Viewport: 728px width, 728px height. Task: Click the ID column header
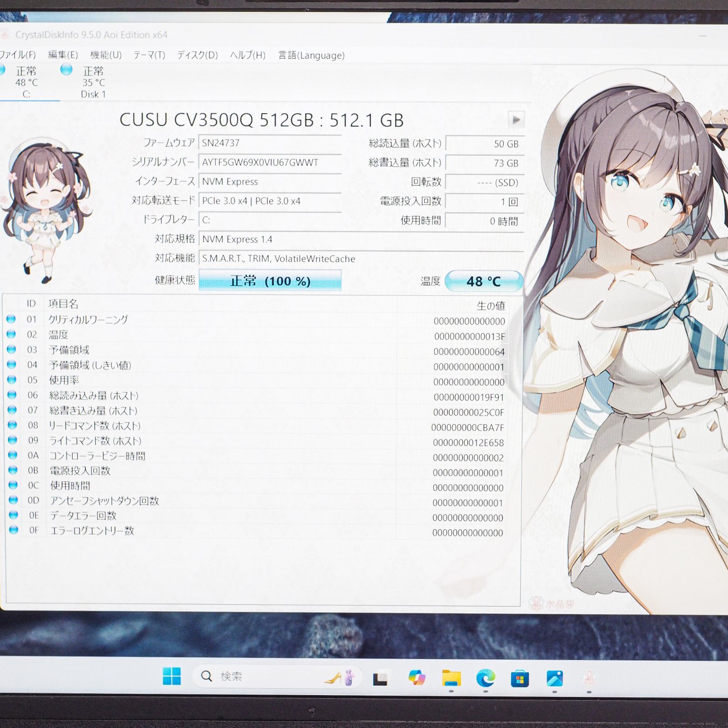(31, 303)
